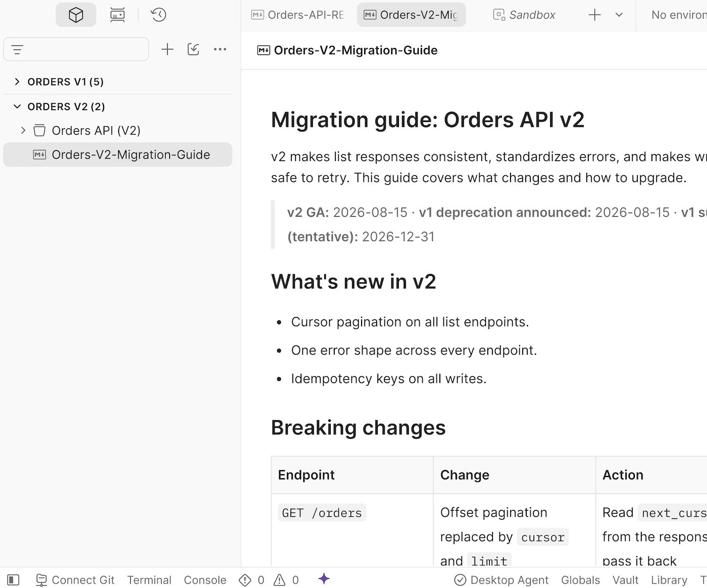707x588 pixels.
Task: Click the "GET /orders" code cell
Action: [322, 513]
